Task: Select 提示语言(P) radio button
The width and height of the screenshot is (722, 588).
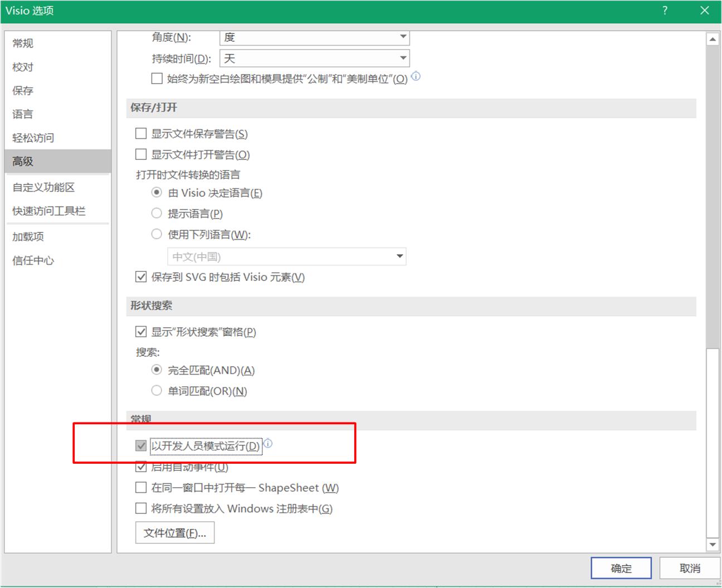Action: 157,213
